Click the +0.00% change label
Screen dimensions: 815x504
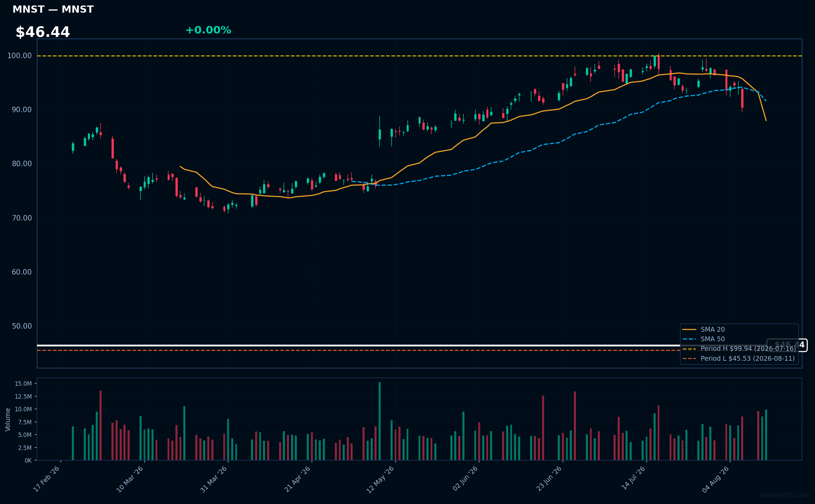coord(208,30)
